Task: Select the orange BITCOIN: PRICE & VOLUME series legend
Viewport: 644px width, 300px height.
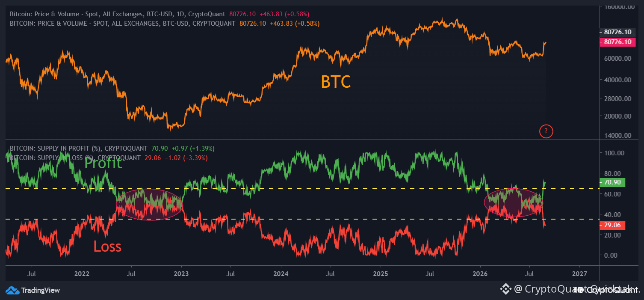Action: click(x=122, y=23)
